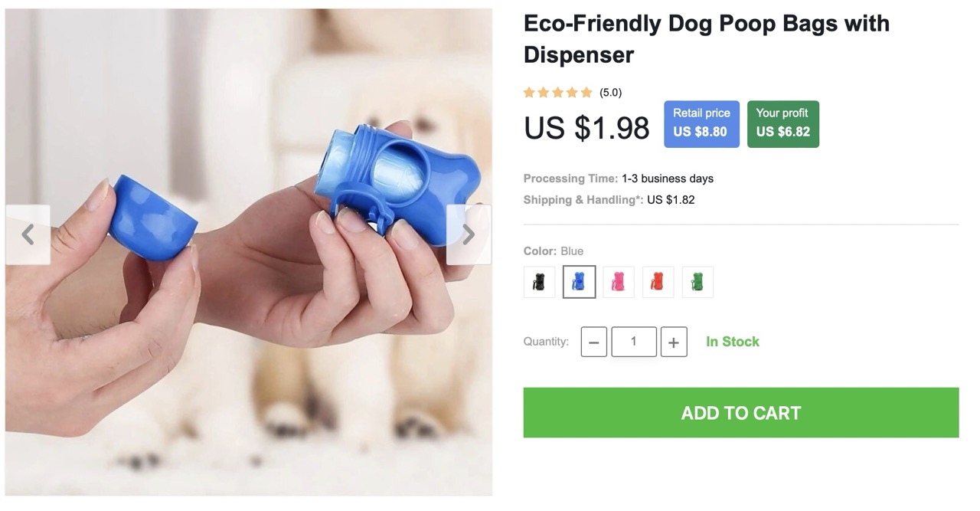The image size is (980, 511).
Task: Click the Your profit badge
Action: [x=782, y=123]
